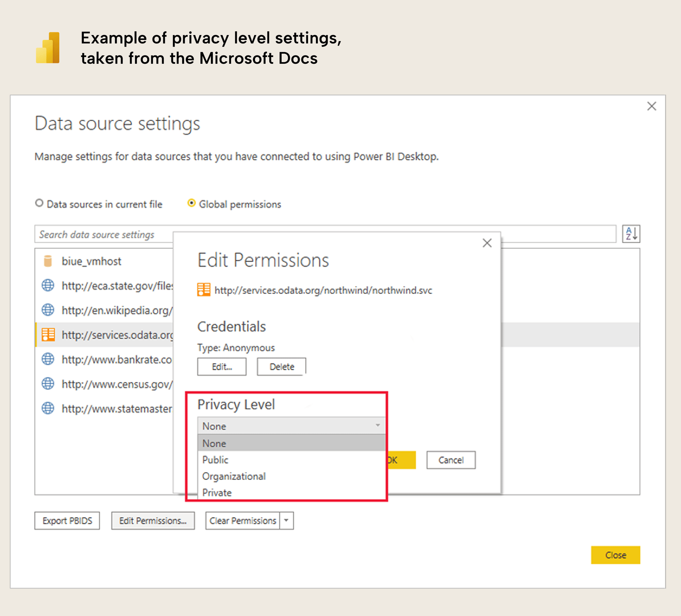Choose Organizational privacy level option
This screenshot has height=616, width=681.
pos(291,476)
